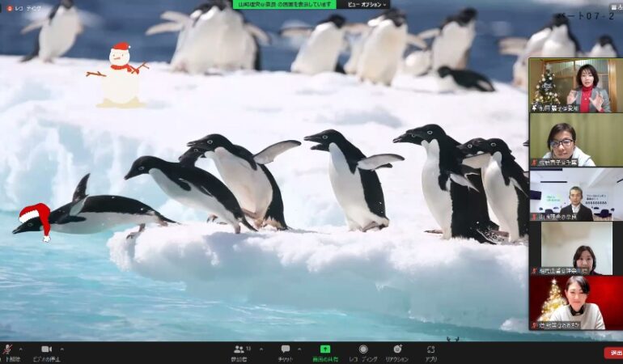Screen dimensions: 623x364
Task: Click the red Leave button
Action: coord(615,353)
